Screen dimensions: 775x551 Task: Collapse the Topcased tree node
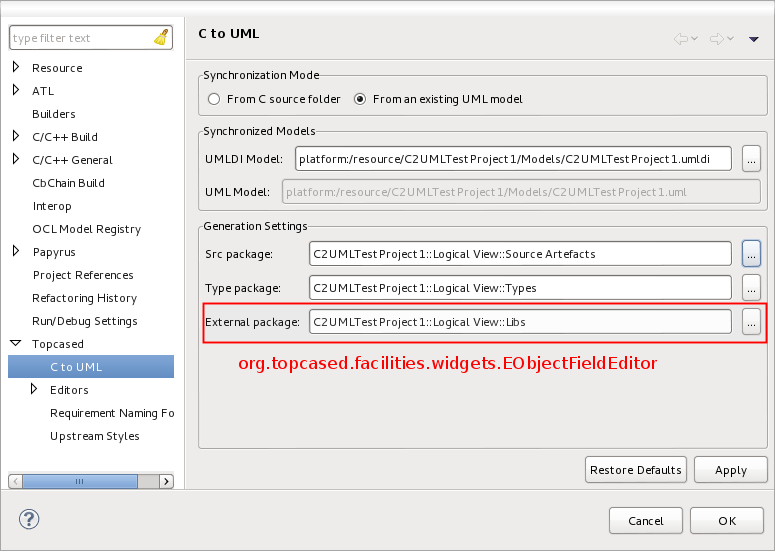pos(16,343)
